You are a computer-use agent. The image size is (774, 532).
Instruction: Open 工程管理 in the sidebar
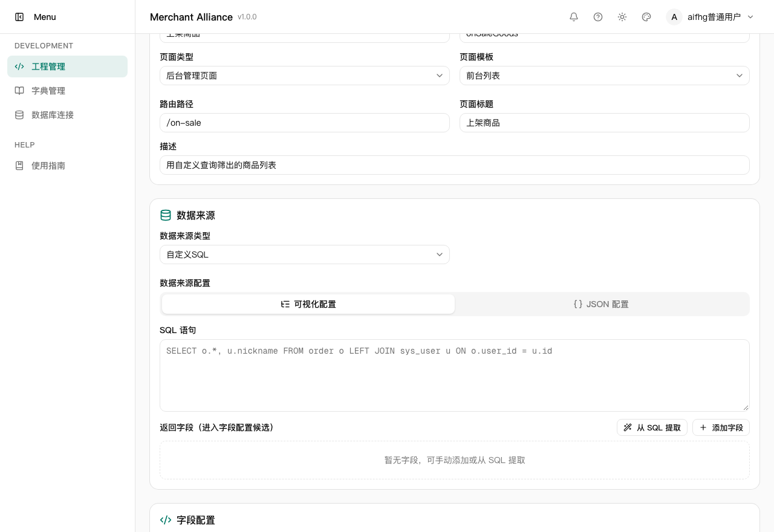(68, 66)
